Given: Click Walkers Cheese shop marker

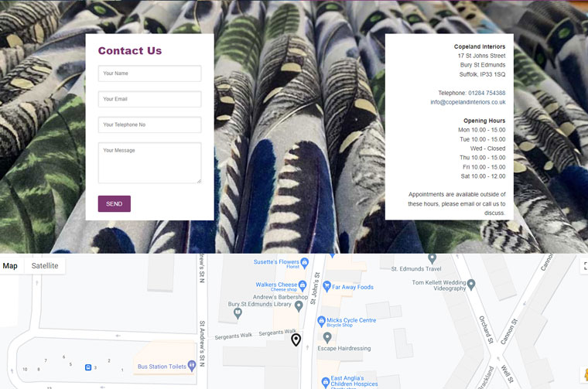Looking at the screenshot, I should tap(303, 285).
